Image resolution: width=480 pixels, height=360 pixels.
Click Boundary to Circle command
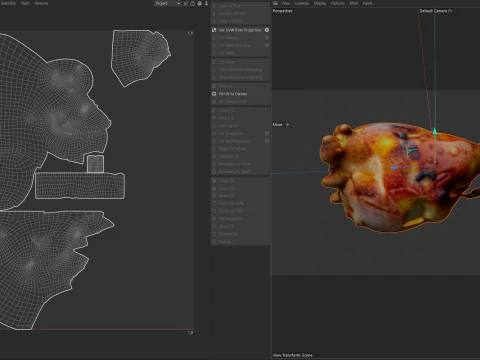(235, 164)
